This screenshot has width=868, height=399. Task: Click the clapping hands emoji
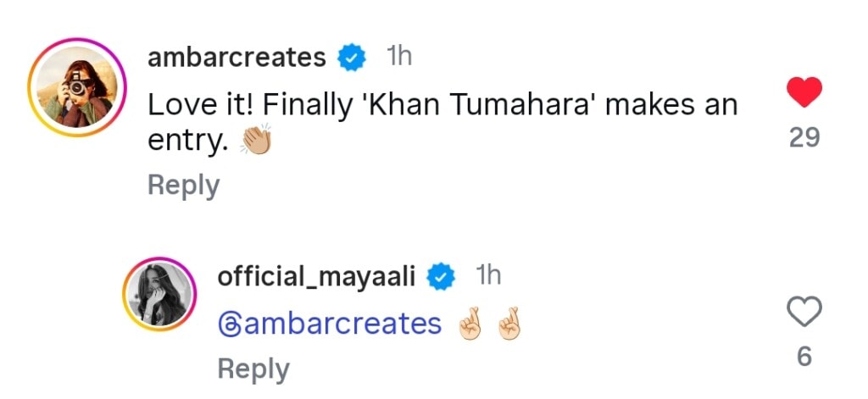254,141
